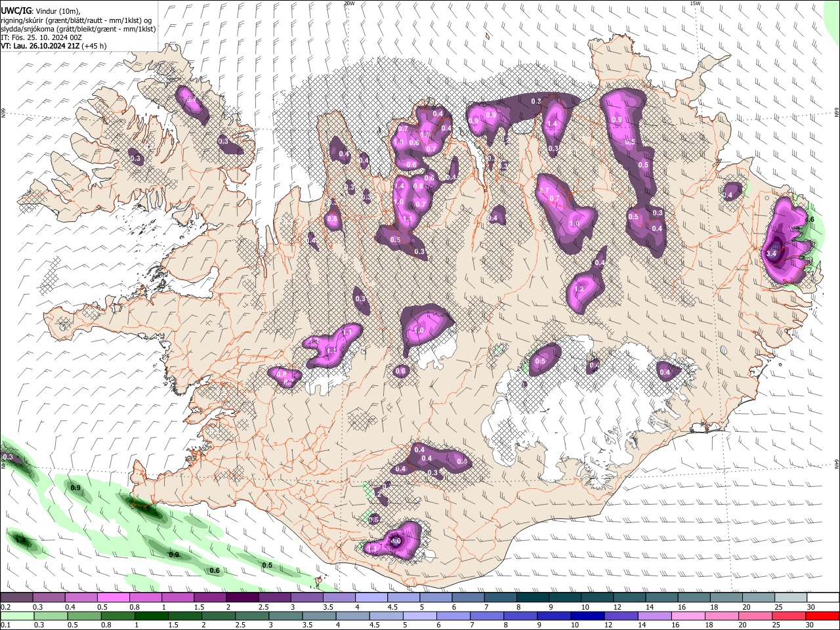Screen dimensions: 840x630
Task: Click the 15W longitude label
Action: [x=695, y=3]
